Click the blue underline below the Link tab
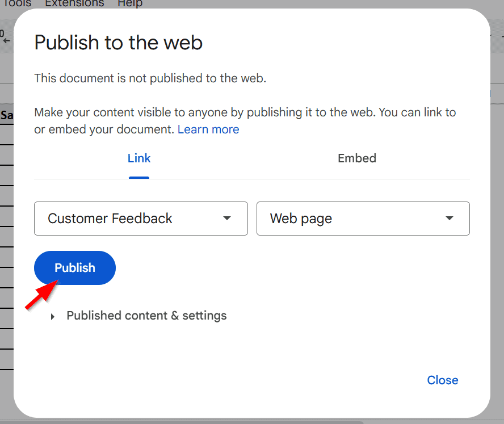504x424 pixels. (139, 178)
